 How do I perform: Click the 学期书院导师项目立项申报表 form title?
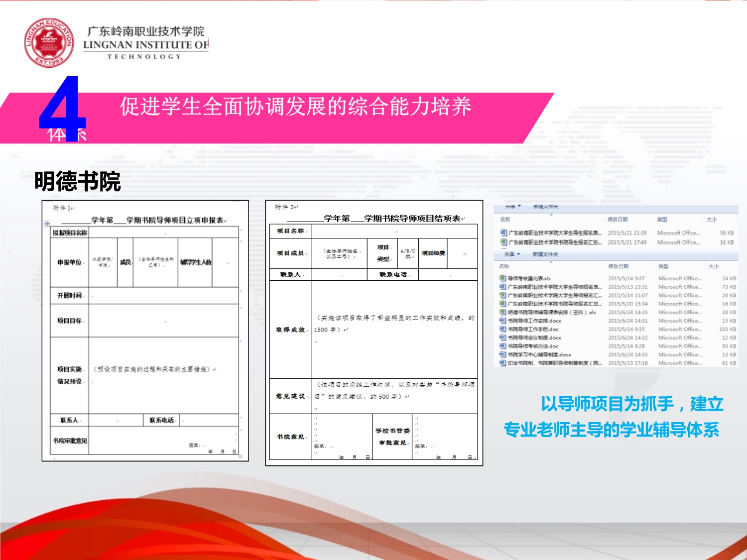click(175, 220)
